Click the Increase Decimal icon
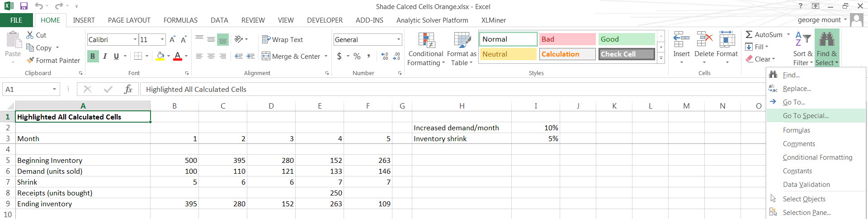This screenshot has height=219, width=868. pyautogui.click(x=385, y=56)
